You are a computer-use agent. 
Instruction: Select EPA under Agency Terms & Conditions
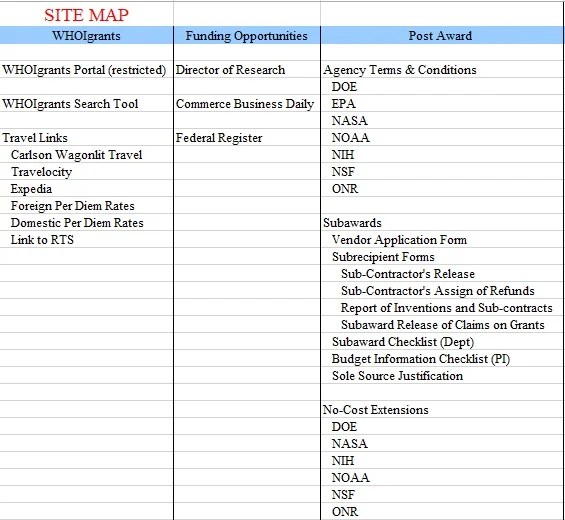[x=344, y=104]
